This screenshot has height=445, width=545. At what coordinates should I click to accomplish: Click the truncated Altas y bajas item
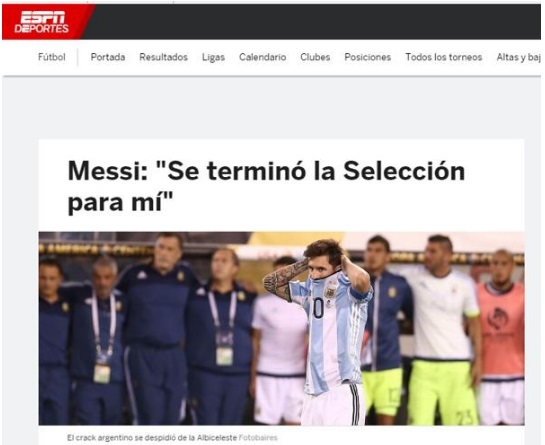click(519, 57)
